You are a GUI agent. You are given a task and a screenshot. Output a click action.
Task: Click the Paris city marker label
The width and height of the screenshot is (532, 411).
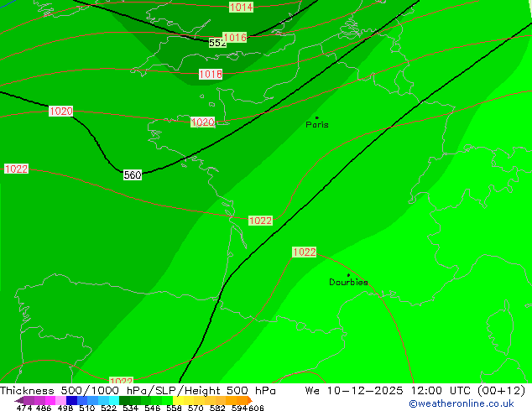coord(317,124)
